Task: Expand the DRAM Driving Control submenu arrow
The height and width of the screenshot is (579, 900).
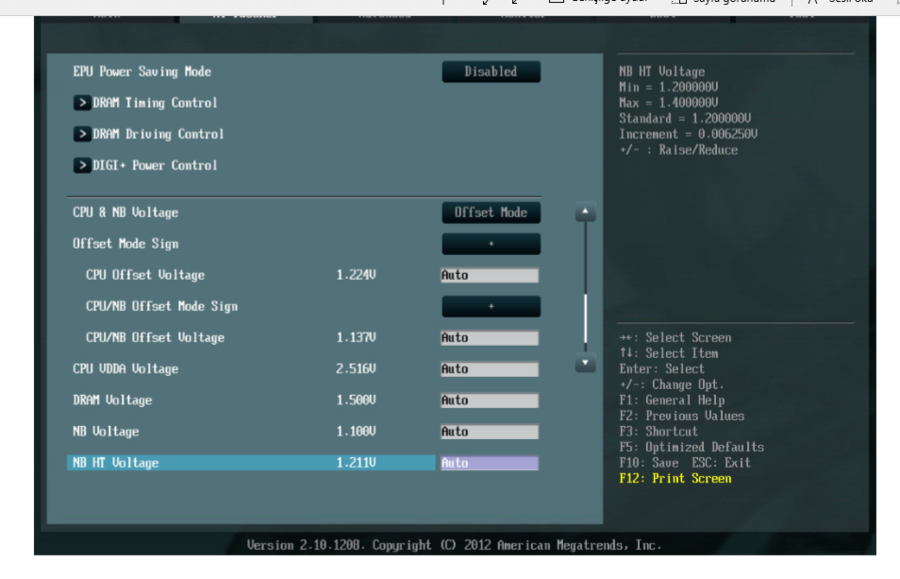Action: pyautogui.click(x=82, y=134)
